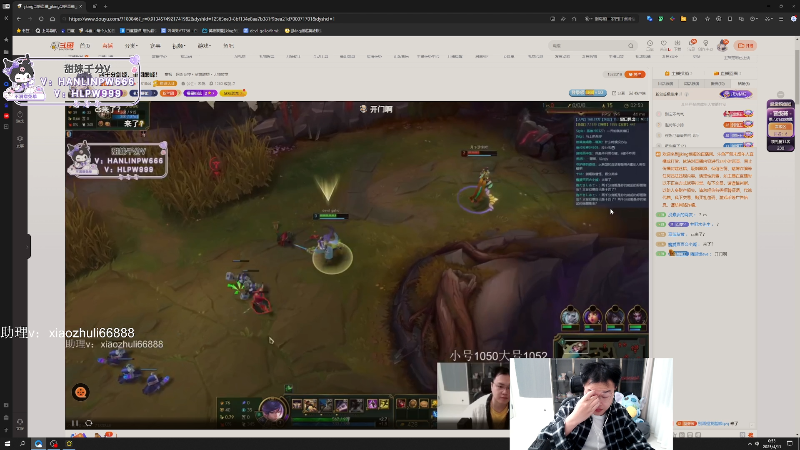Click orange round icon over video bottom-left

(81, 392)
